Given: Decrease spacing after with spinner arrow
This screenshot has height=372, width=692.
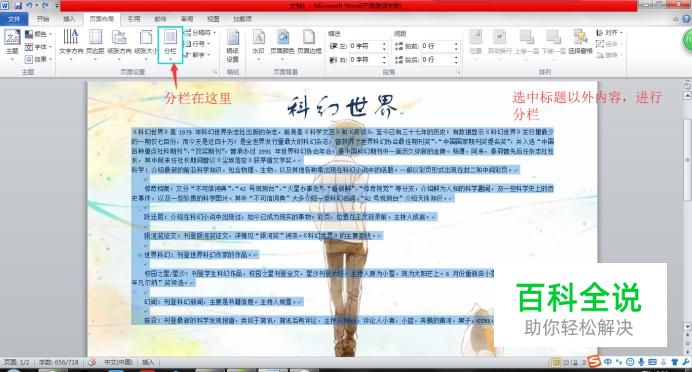Looking at the screenshot, I should tap(457, 62).
